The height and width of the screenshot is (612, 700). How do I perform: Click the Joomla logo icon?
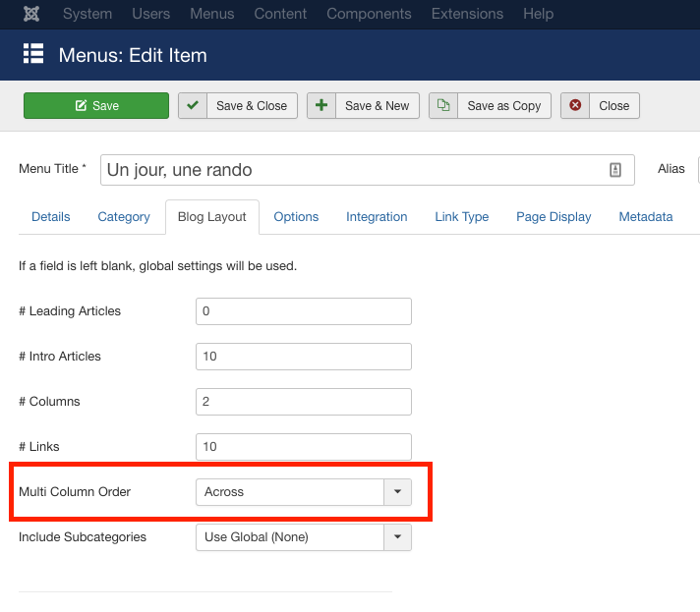pyautogui.click(x=33, y=14)
